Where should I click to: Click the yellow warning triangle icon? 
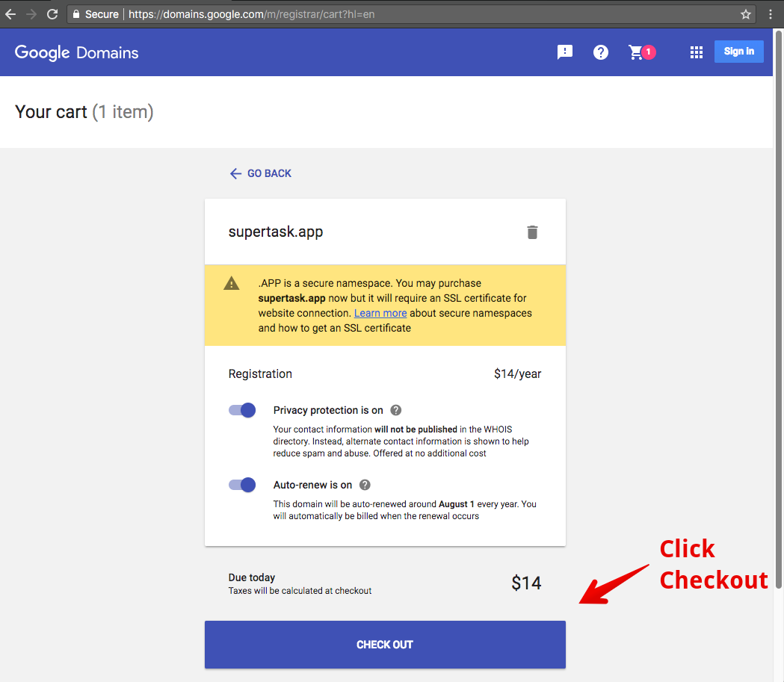[x=231, y=283]
